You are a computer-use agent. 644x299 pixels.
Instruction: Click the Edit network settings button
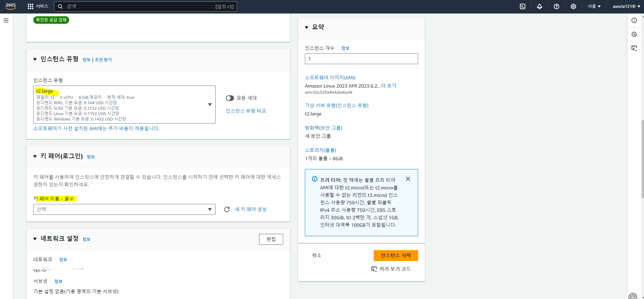point(271,239)
